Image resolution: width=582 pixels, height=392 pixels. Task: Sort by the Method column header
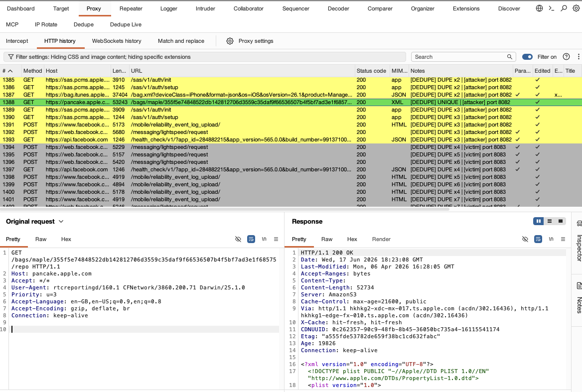point(33,71)
